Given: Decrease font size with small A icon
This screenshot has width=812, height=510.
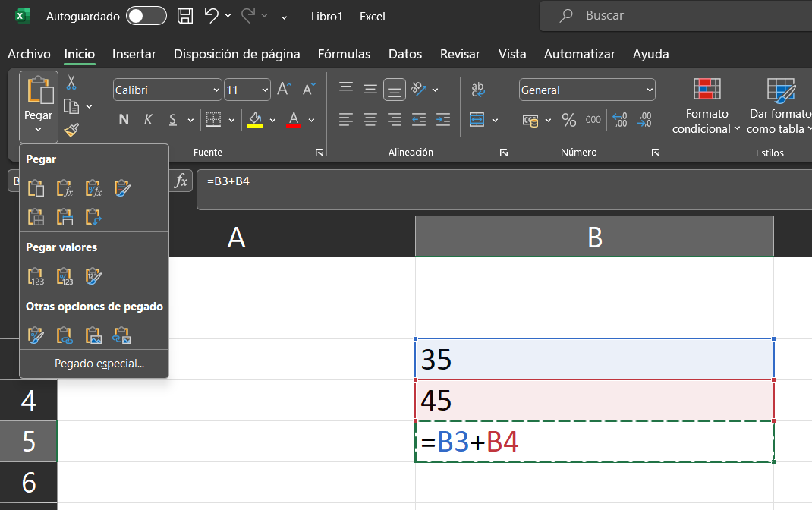Looking at the screenshot, I should click(x=309, y=89).
